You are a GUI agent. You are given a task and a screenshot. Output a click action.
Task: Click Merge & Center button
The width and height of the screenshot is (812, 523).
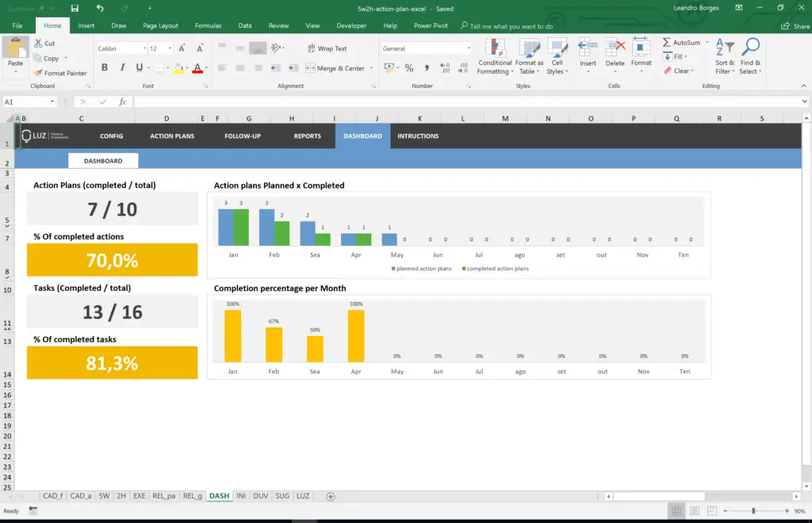tap(335, 68)
